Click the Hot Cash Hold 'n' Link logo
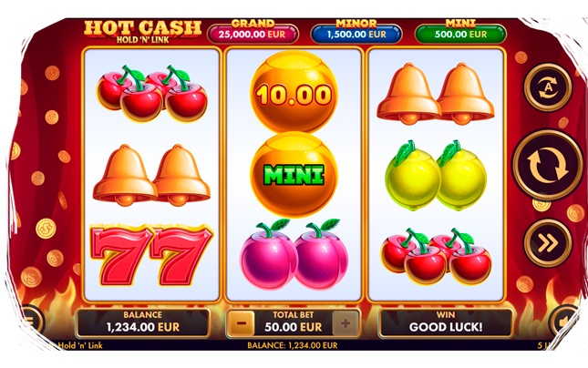 (142, 32)
